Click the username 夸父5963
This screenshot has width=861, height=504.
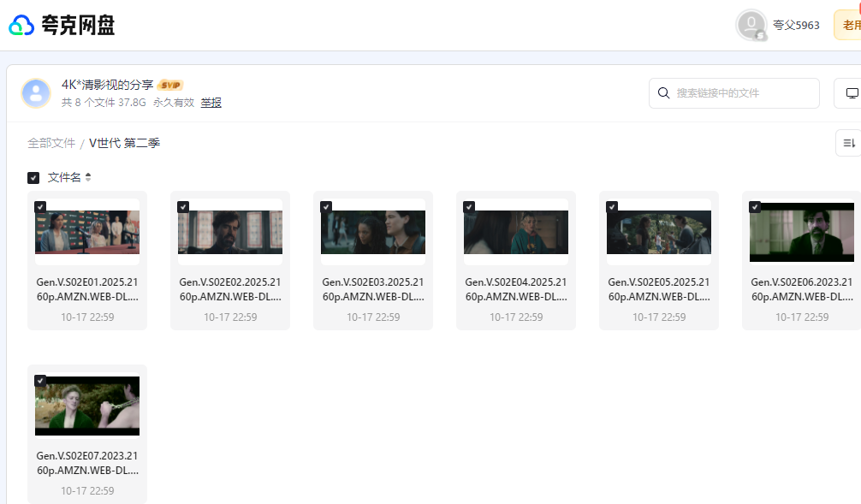[x=796, y=25]
